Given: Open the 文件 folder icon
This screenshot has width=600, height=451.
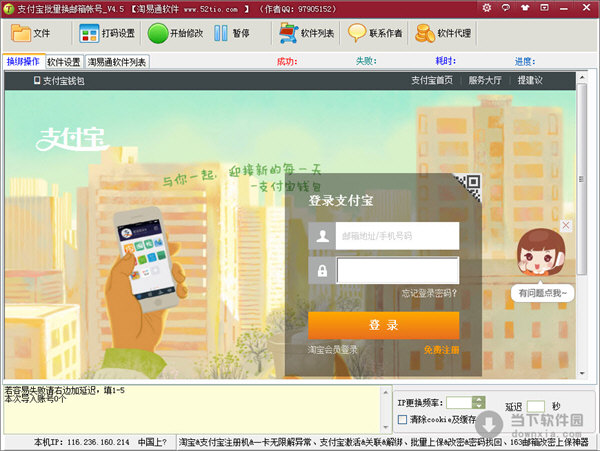Looking at the screenshot, I should click(21, 33).
